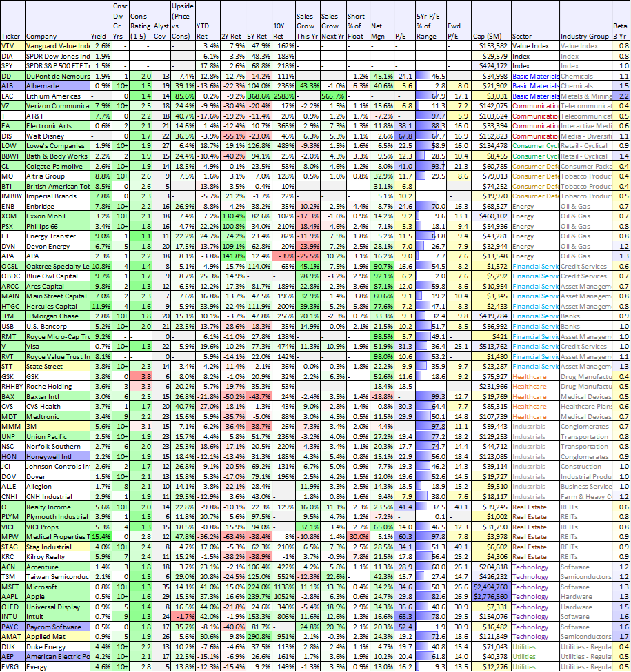Click the Duke Energy company cell
Viewport: 631px width, 672px height.
(57, 646)
